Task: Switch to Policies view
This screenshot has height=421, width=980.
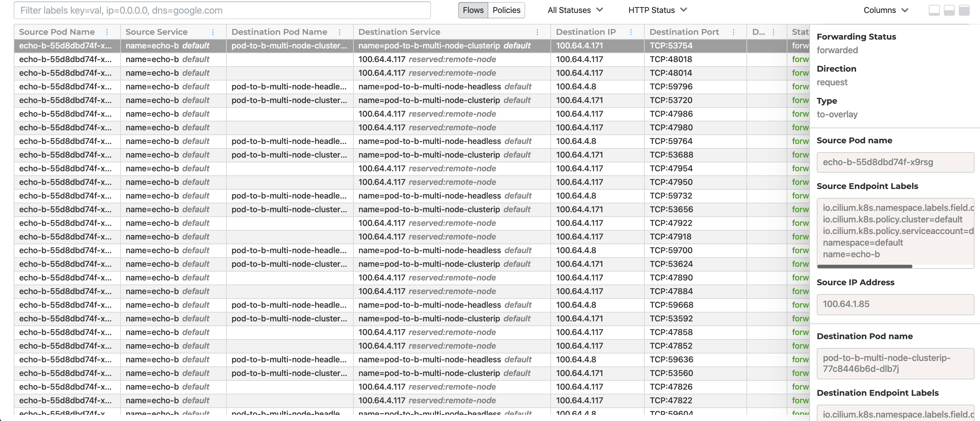Action: tap(506, 10)
